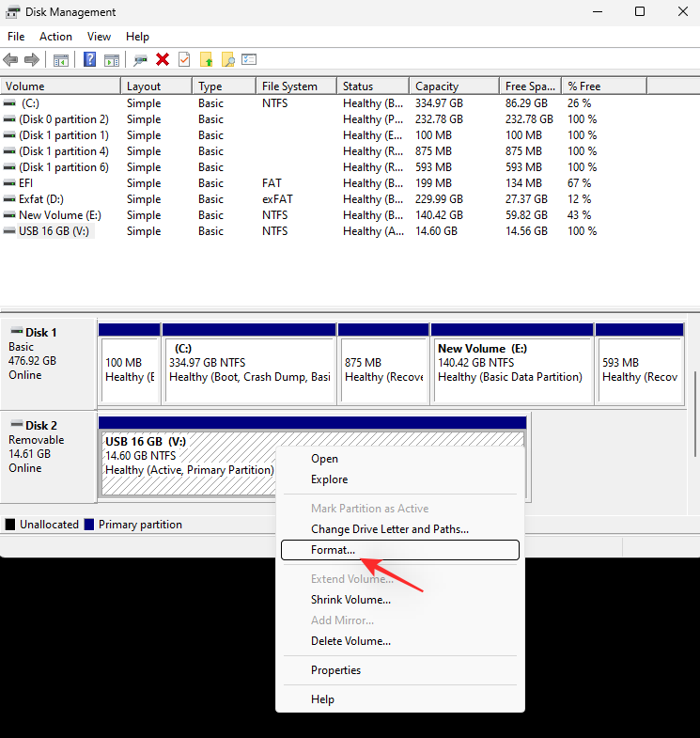This screenshot has height=738, width=700.
Task: Select the 593 MB recovery partition block
Action: click(639, 364)
